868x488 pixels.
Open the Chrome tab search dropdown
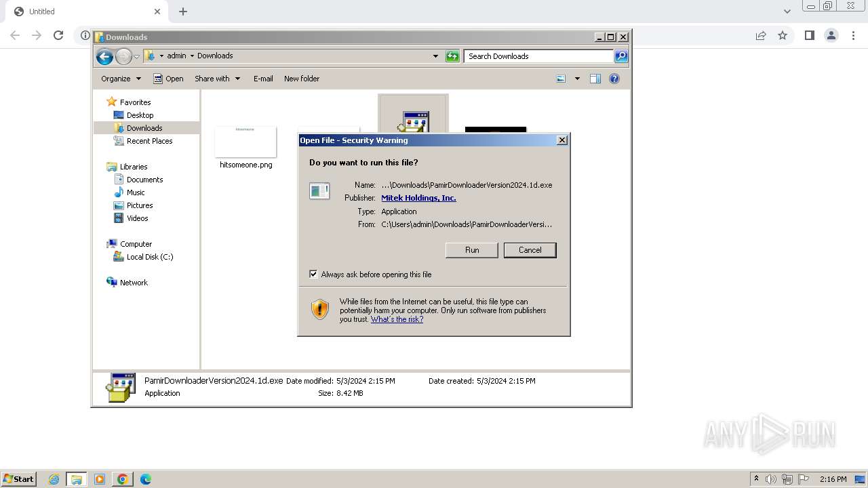coord(787,12)
